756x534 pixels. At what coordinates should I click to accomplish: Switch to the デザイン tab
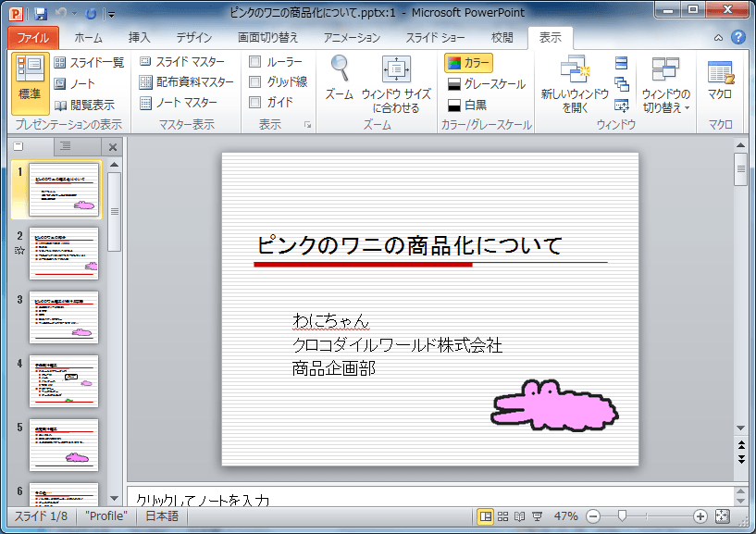(193, 38)
